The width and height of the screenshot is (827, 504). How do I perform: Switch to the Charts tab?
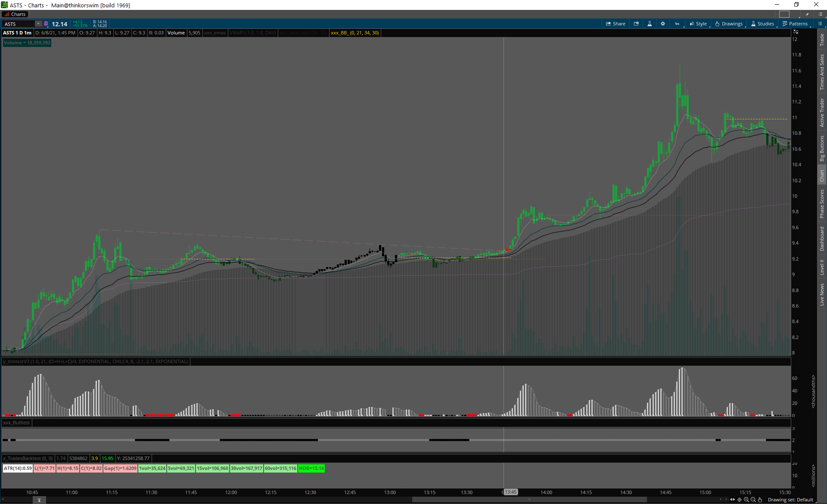tap(15, 14)
